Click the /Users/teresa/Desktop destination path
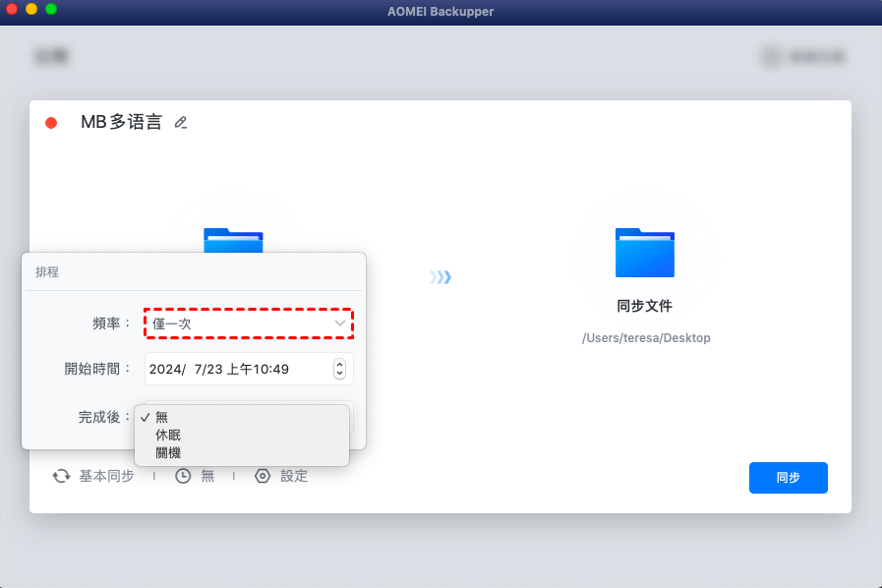882x588 pixels. click(x=646, y=338)
